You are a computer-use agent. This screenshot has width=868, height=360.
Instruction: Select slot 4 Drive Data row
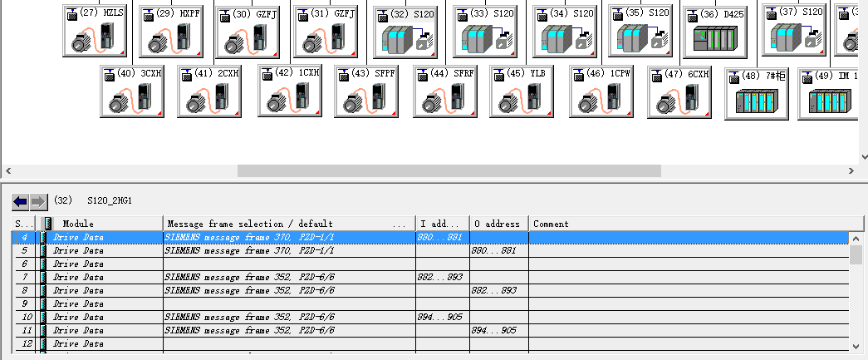tap(431, 238)
